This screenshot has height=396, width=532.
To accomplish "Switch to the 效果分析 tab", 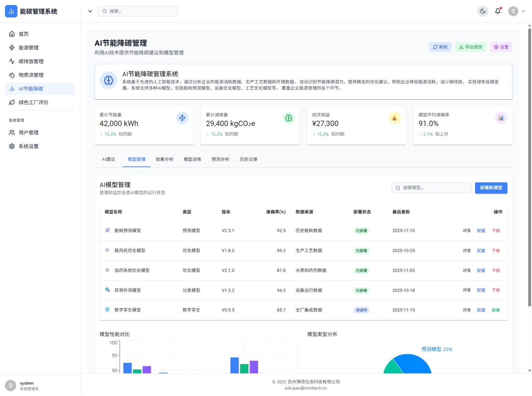I will (x=164, y=159).
